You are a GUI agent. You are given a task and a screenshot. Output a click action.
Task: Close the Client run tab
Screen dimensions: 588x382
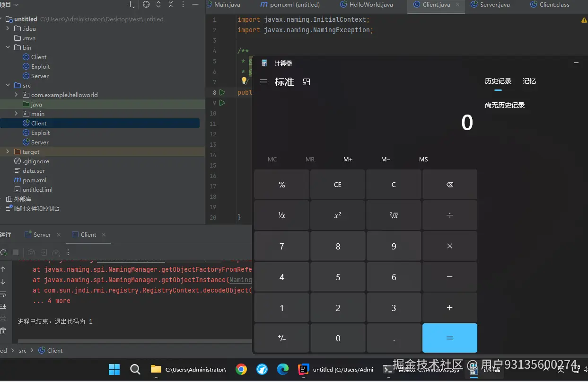pos(104,235)
